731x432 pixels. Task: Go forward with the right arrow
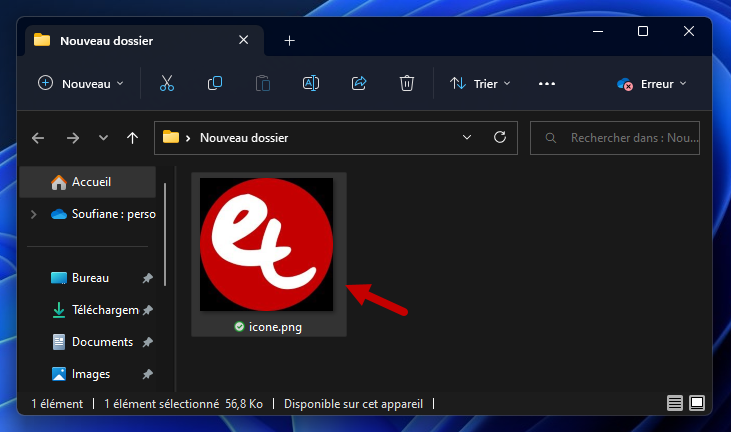(x=73, y=138)
